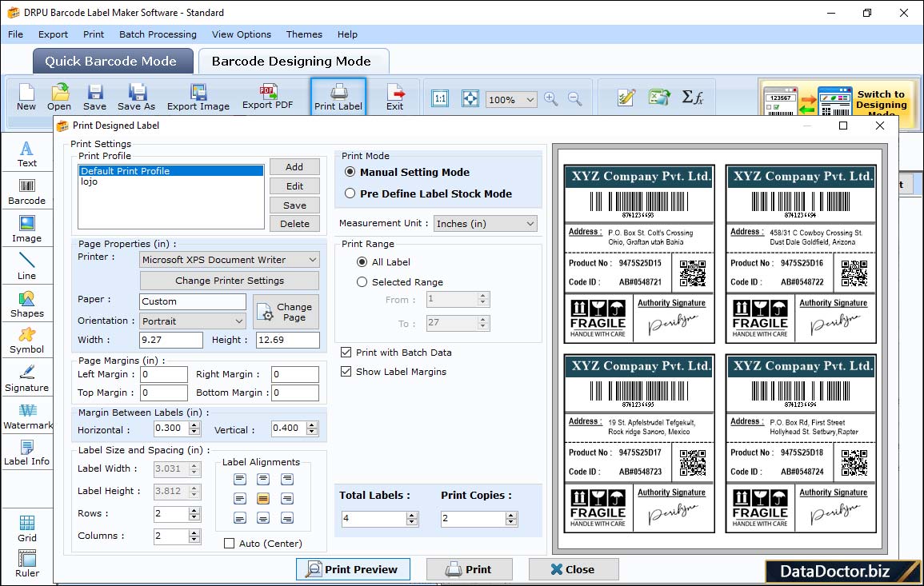Image resolution: width=924 pixels, height=586 pixels.
Task: Select the Text tool in sidebar
Action: [x=26, y=154]
